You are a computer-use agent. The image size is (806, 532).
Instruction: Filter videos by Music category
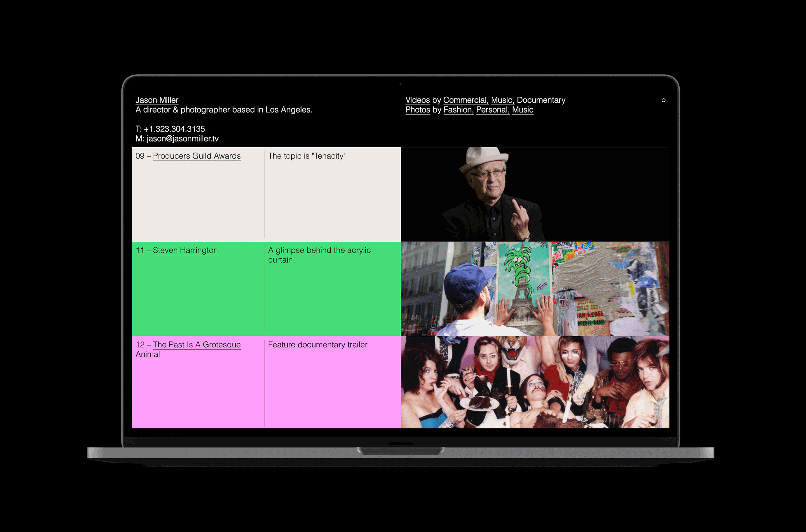(501, 100)
